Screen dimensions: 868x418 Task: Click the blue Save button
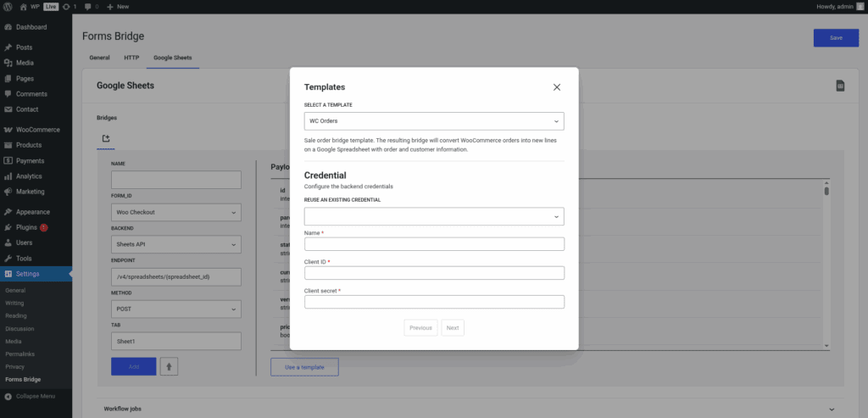pos(836,37)
